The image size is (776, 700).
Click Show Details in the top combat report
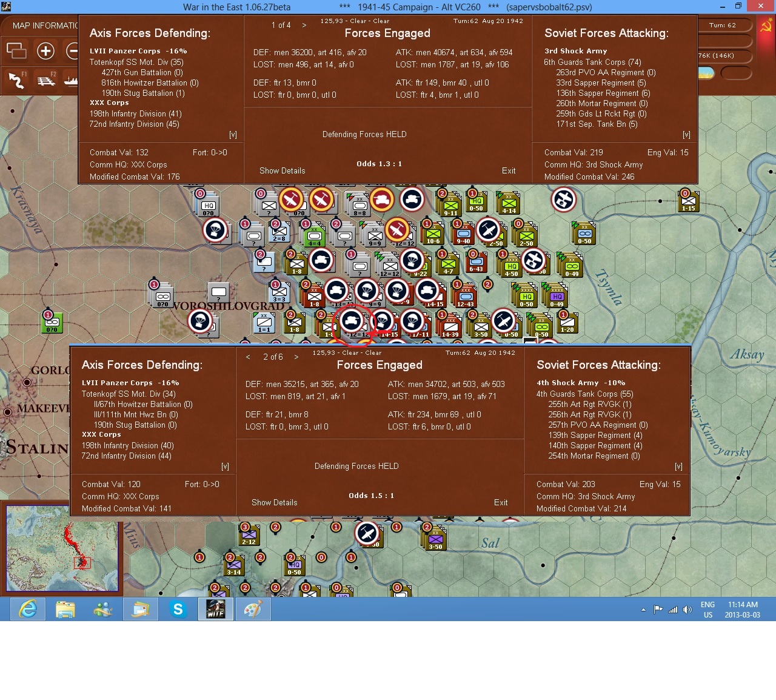[283, 171]
